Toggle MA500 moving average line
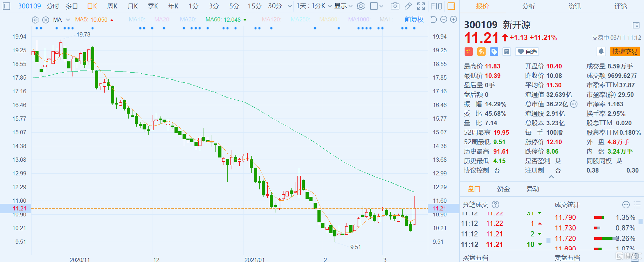The height and width of the screenshot is (262, 644). (328, 20)
